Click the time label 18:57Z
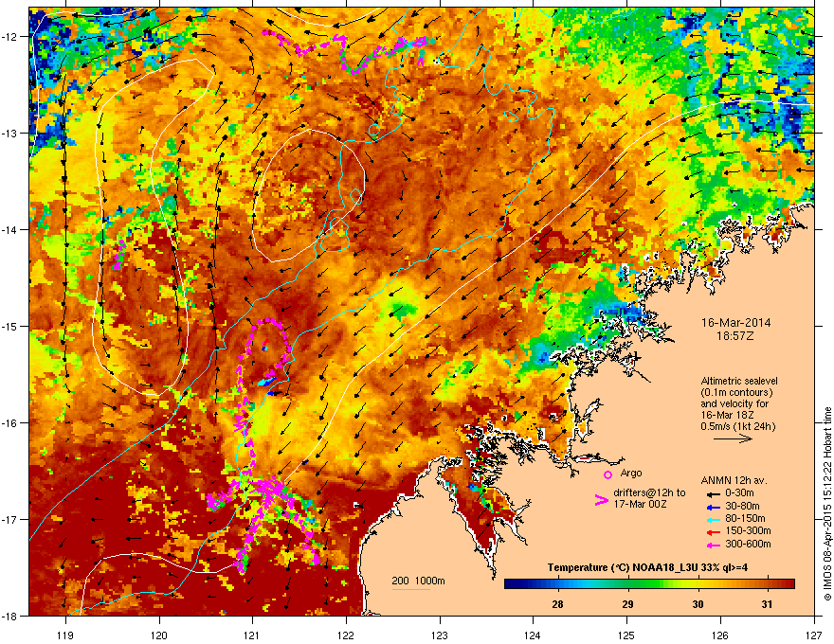834x644 pixels. coord(735,336)
